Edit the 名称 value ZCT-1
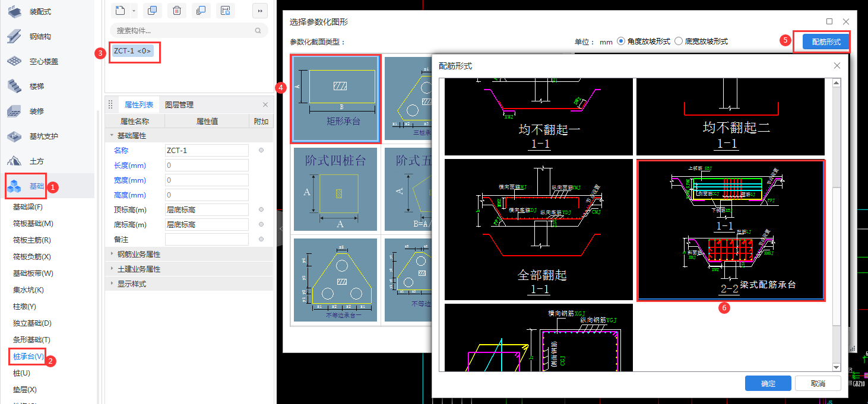Viewport: 868px width, 404px height. (207, 151)
